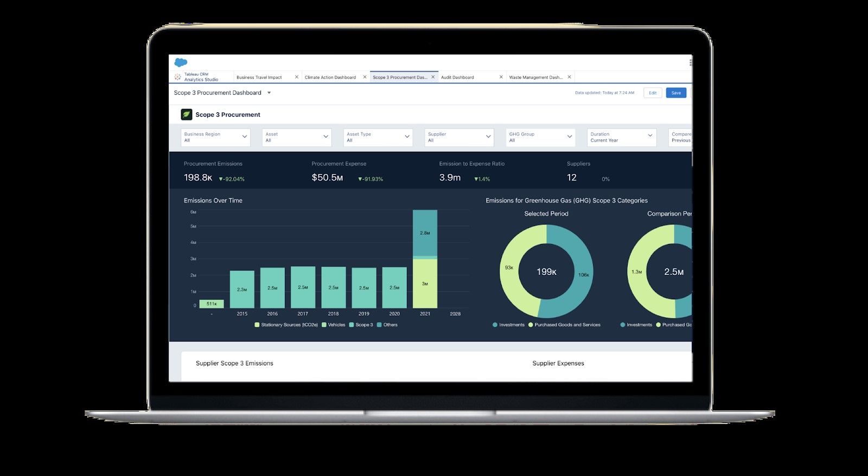868x476 pixels.
Task: Click the Salesforce cloud logo
Action: [181, 63]
